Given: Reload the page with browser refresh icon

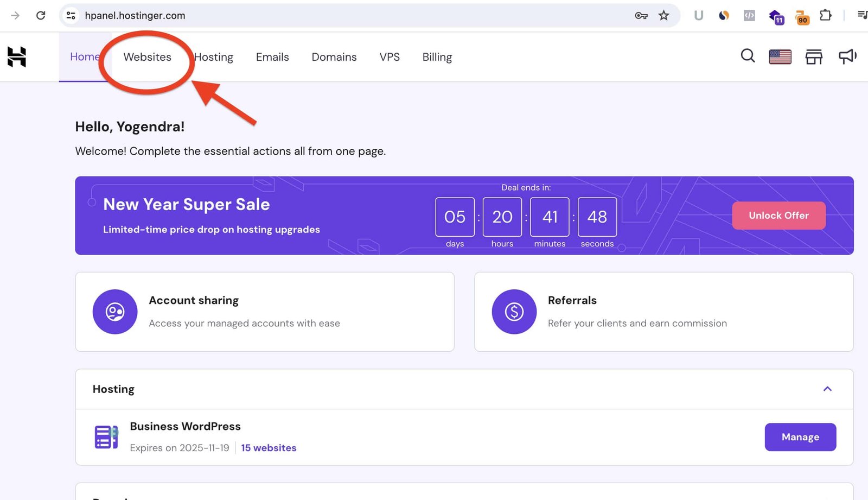Looking at the screenshot, I should pos(41,15).
